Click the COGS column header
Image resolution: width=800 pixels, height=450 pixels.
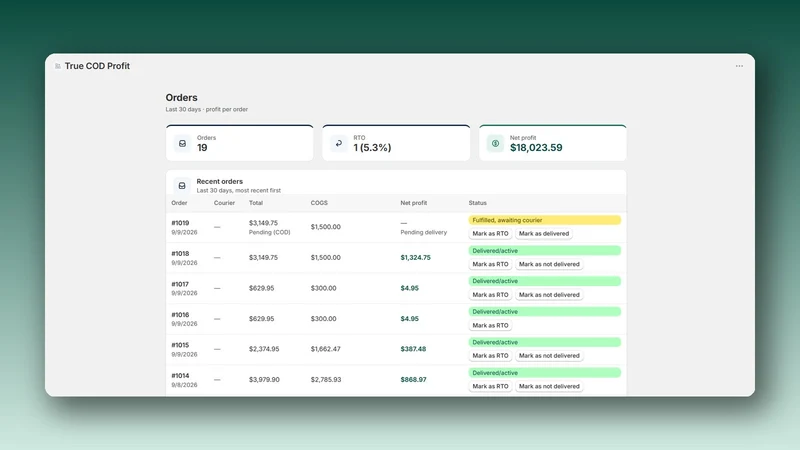tap(319, 203)
